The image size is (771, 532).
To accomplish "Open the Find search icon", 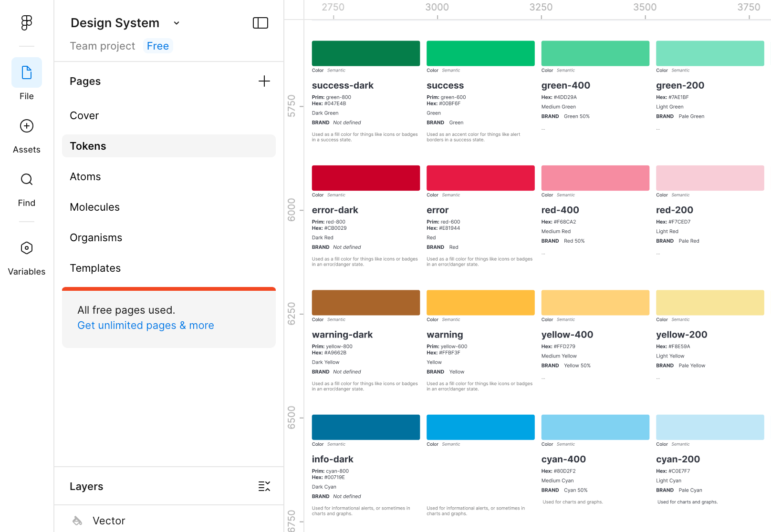I will [27, 179].
